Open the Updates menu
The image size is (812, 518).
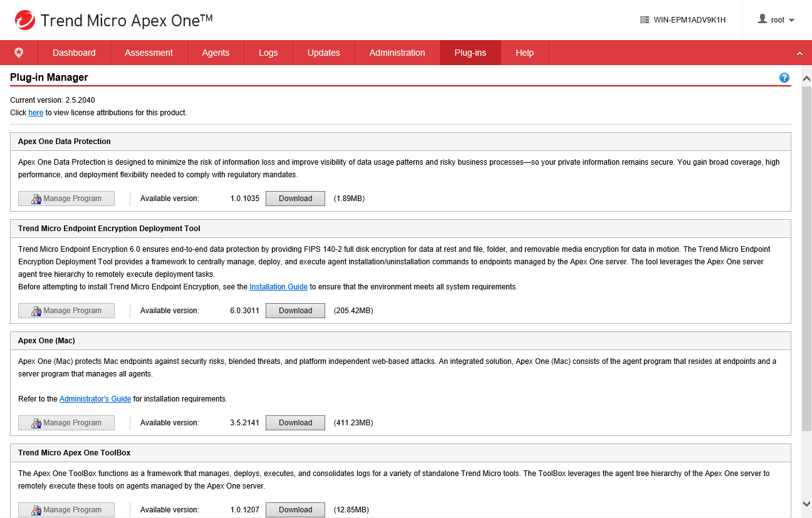coord(324,53)
